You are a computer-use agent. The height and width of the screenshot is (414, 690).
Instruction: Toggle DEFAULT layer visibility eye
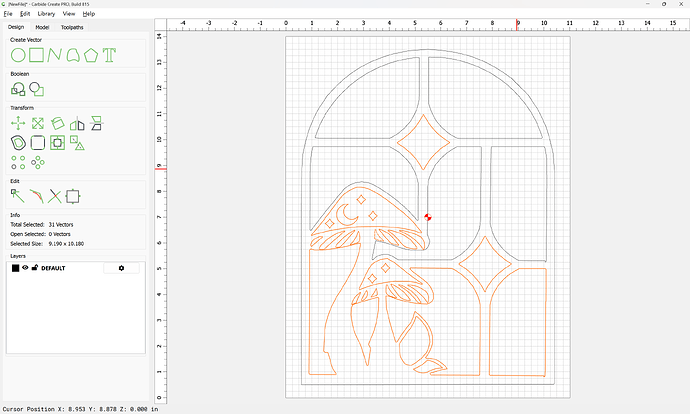tap(25, 267)
